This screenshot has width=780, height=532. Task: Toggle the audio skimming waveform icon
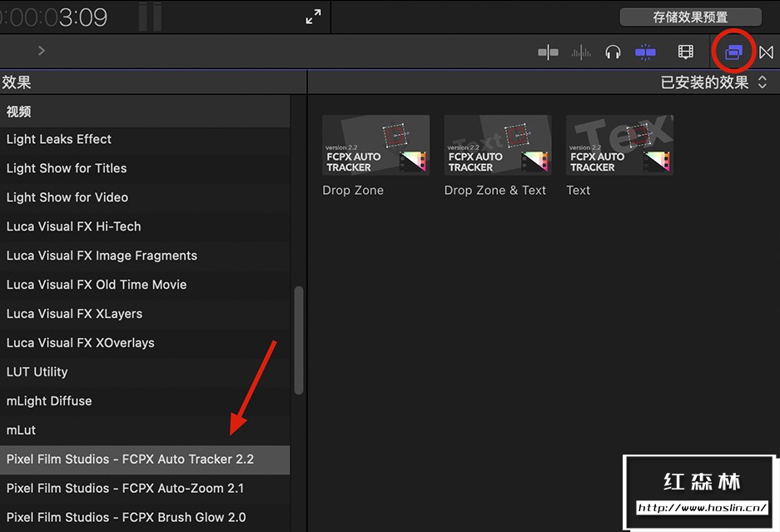coord(580,52)
